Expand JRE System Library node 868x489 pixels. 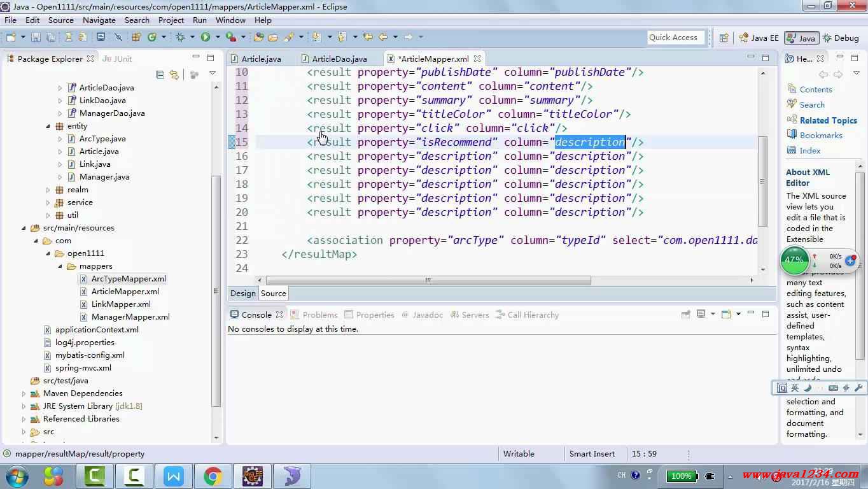[24, 406]
